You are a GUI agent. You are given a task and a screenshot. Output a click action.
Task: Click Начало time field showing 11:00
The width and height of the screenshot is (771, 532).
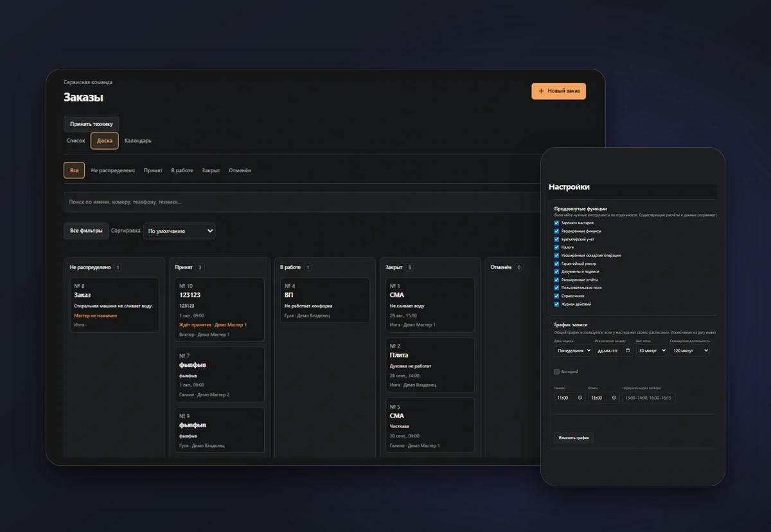tap(570, 398)
